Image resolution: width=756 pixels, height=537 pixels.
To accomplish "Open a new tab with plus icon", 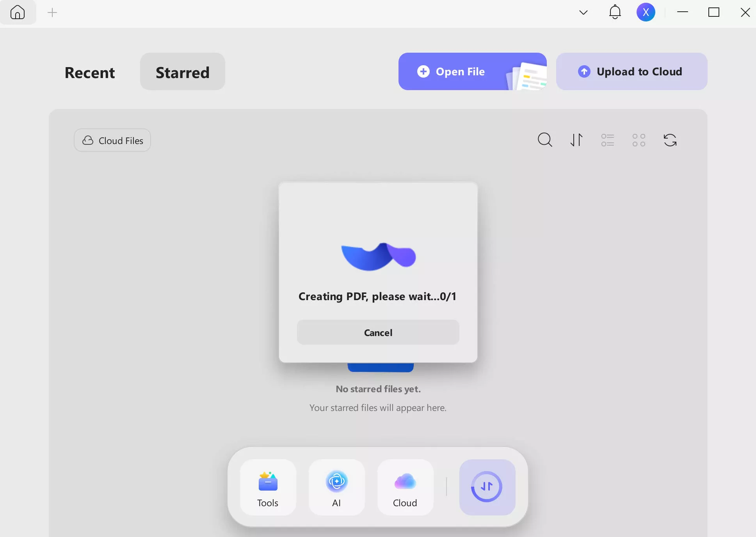I will pyautogui.click(x=52, y=12).
